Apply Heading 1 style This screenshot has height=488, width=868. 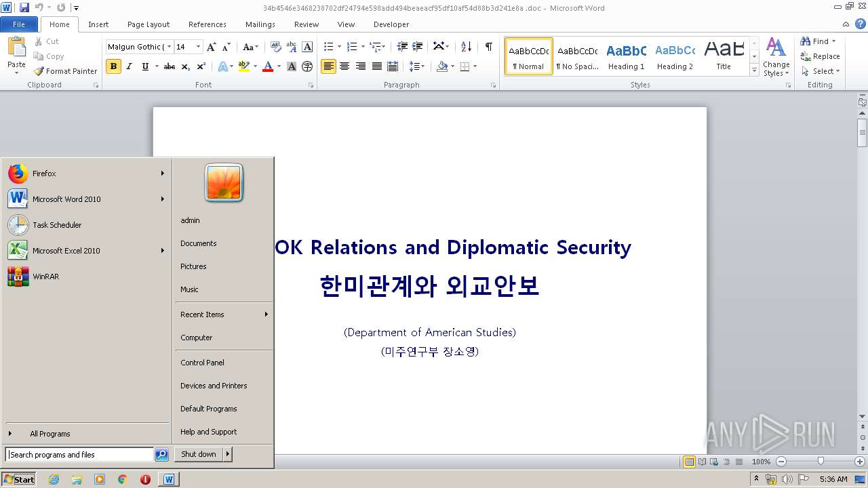tap(626, 56)
